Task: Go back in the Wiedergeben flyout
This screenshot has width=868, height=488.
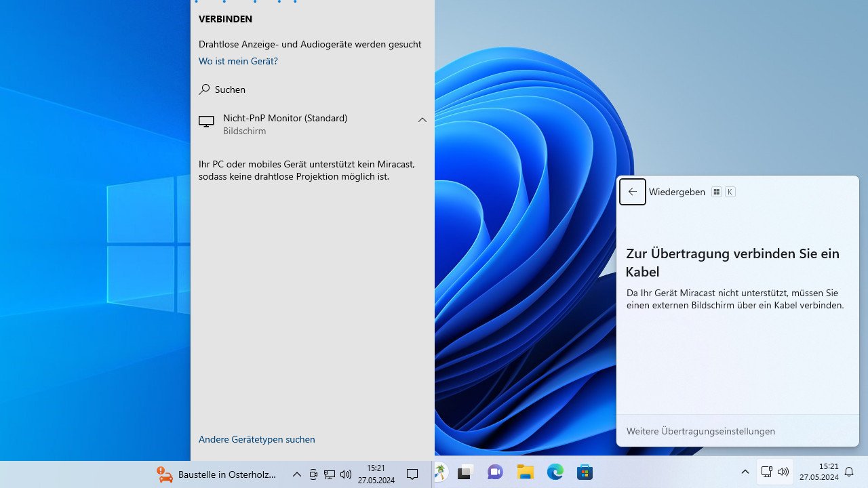Action: coord(632,192)
